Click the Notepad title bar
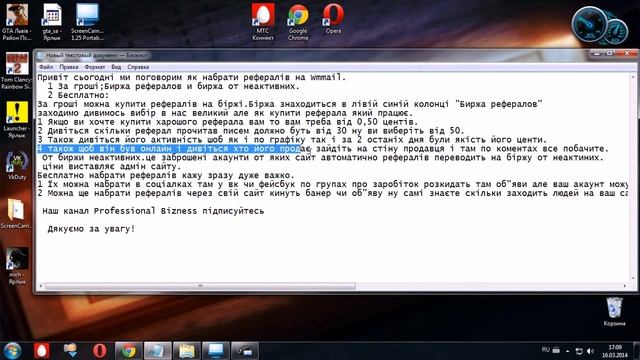 [x=310, y=55]
